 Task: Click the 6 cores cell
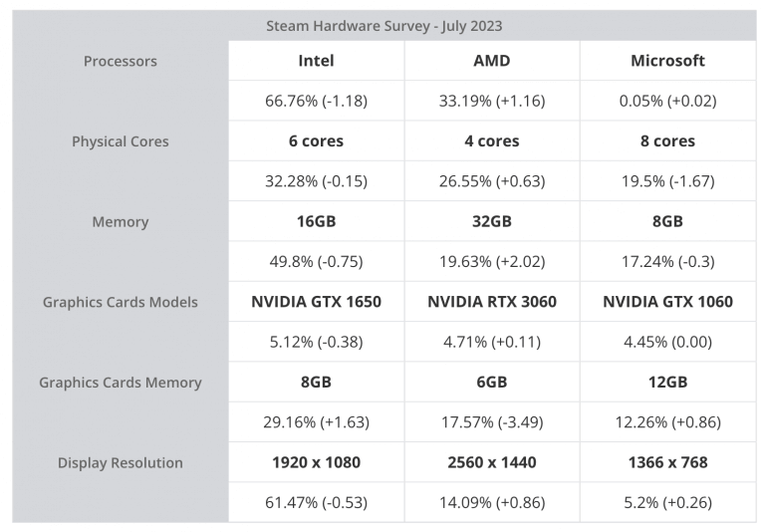tap(316, 141)
